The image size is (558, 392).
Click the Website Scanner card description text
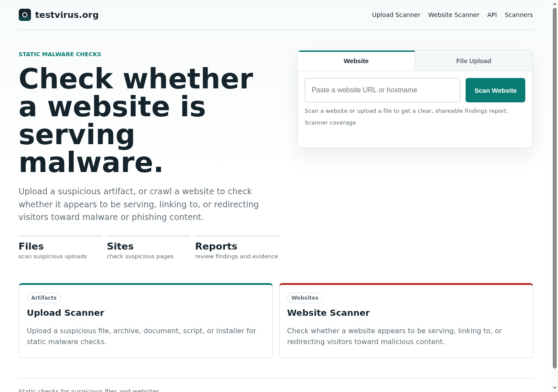click(x=395, y=336)
